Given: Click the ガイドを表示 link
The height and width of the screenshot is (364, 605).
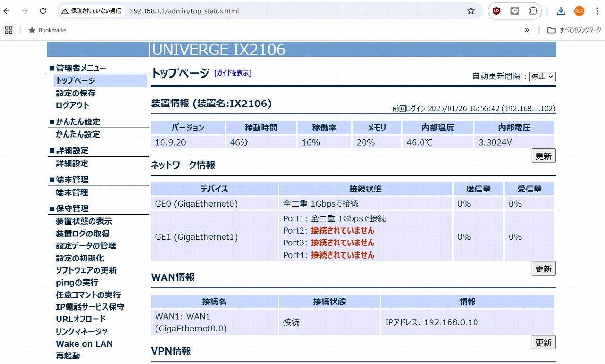Looking at the screenshot, I should point(233,73).
